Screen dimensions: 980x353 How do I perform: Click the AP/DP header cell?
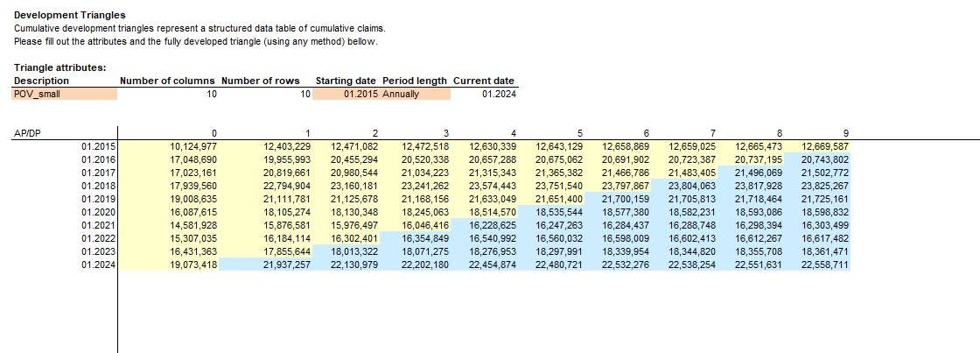pyautogui.click(x=25, y=133)
